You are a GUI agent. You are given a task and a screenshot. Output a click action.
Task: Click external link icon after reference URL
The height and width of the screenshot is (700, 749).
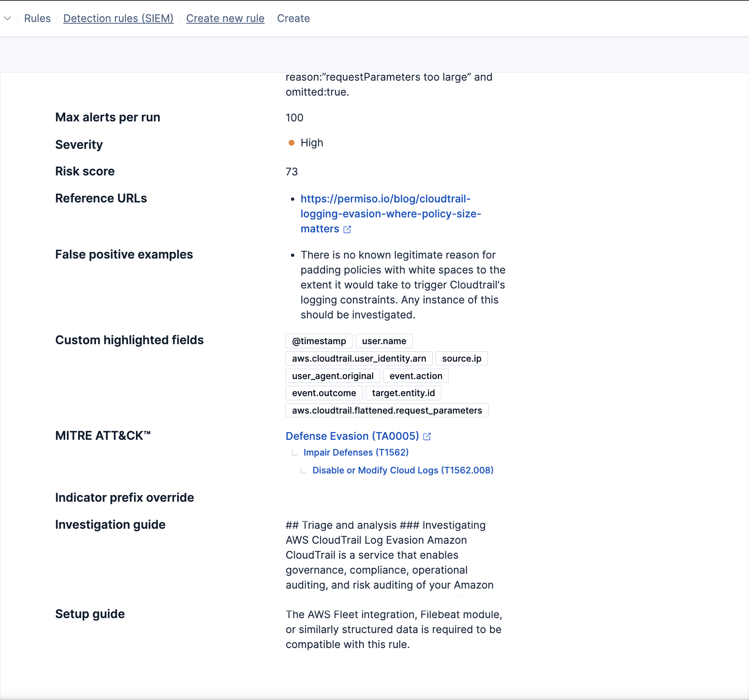[x=347, y=229]
